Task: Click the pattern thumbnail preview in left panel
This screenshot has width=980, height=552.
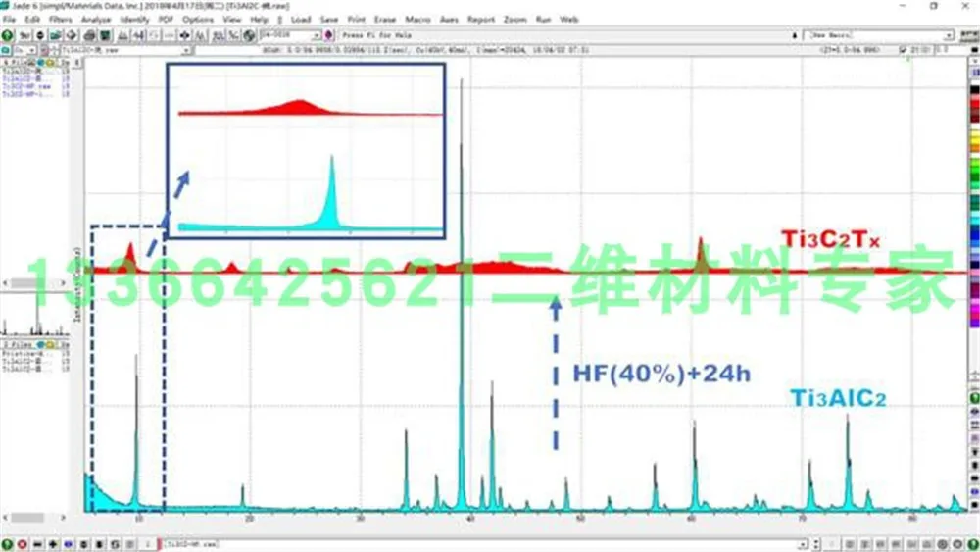Action: 35,316
